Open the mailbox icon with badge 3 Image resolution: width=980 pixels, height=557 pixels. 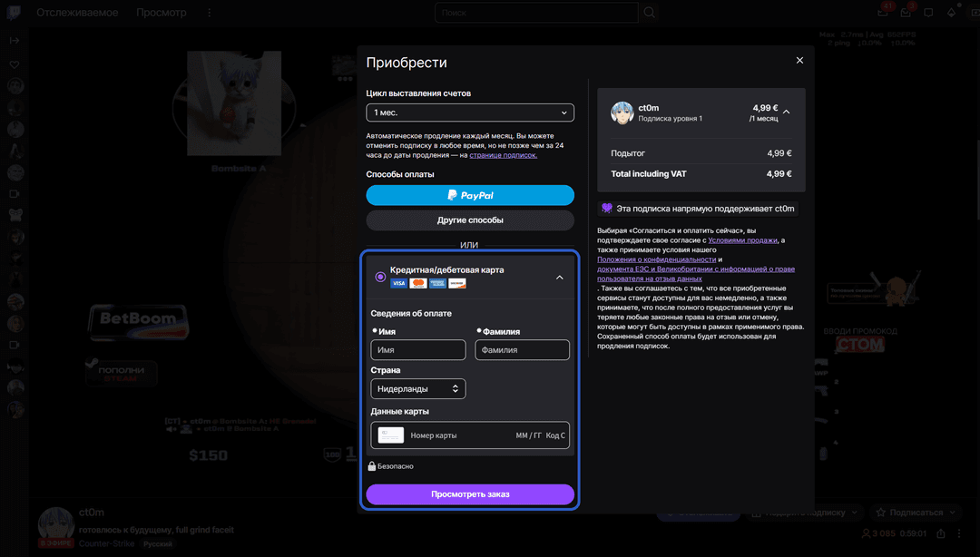tap(906, 12)
